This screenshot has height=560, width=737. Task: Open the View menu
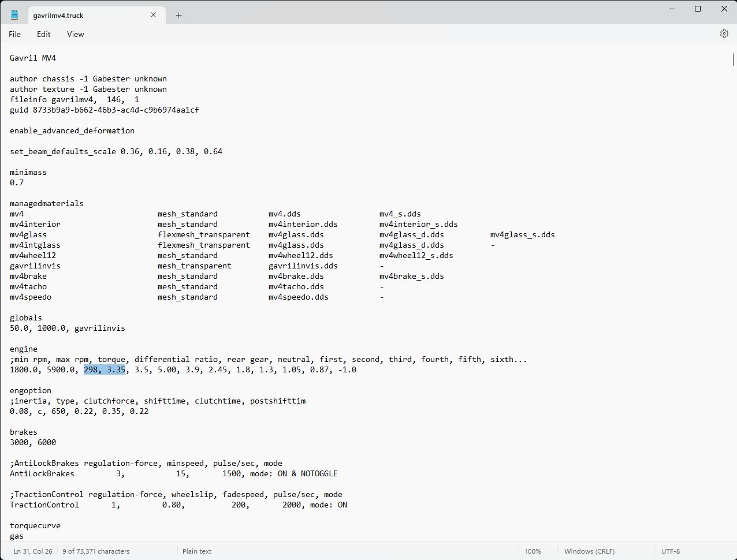[x=75, y=34]
